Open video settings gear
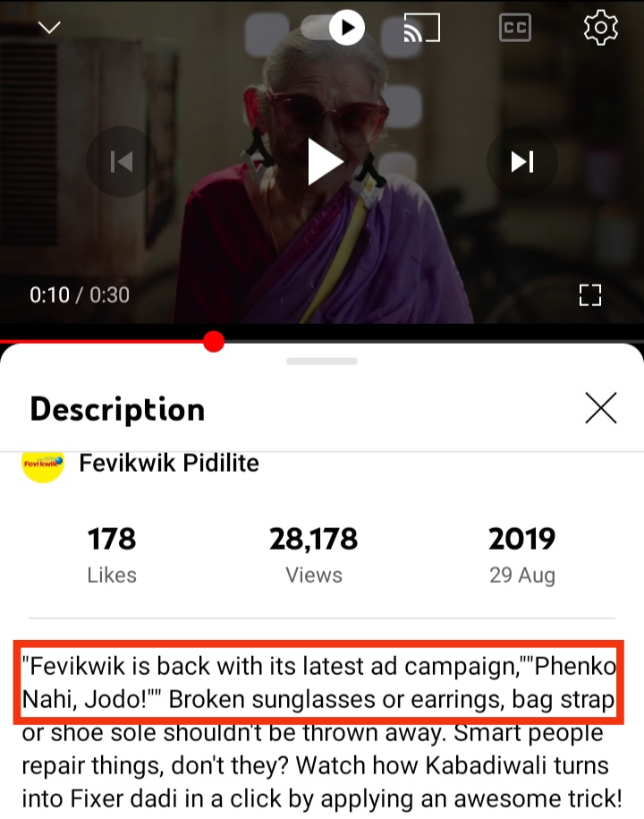This screenshot has width=644, height=819. pos(601,27)
